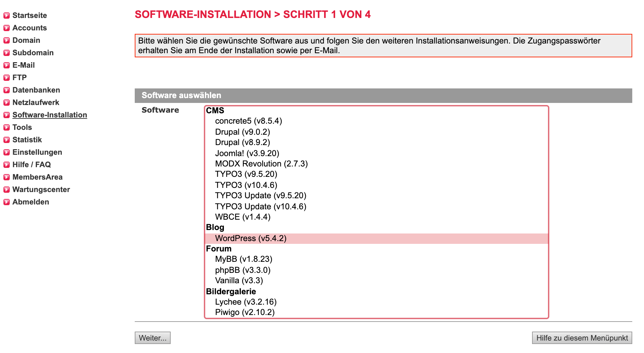Click the red arrow icon beside Statistik
The height and width of the screenshot is (353, 644).
tap(7, 140)
